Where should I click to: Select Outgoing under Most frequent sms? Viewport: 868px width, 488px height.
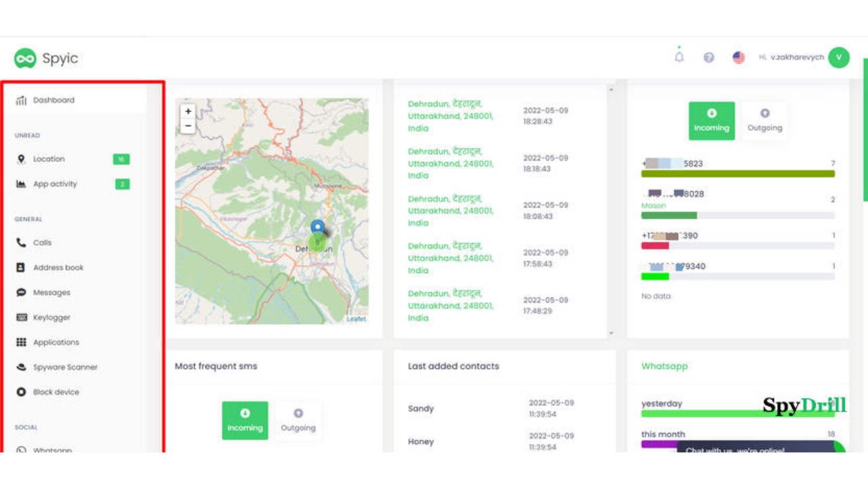pos(298,420)
